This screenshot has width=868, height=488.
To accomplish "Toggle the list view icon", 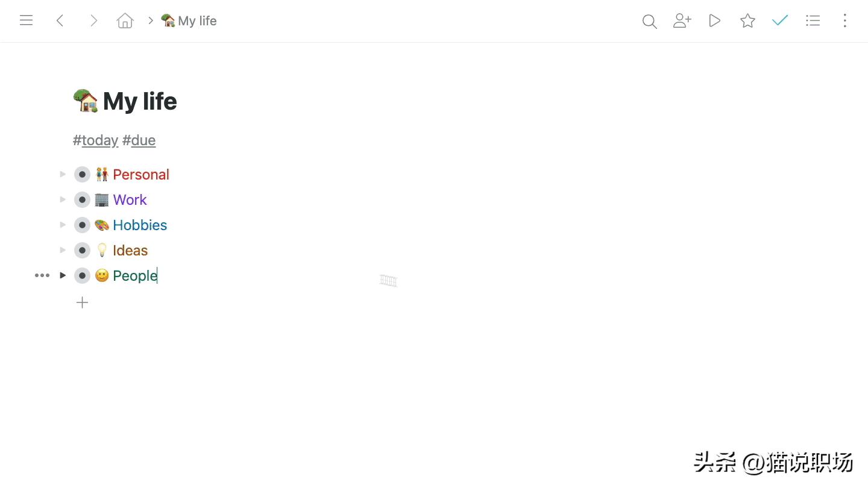I will tap(813, 20).
